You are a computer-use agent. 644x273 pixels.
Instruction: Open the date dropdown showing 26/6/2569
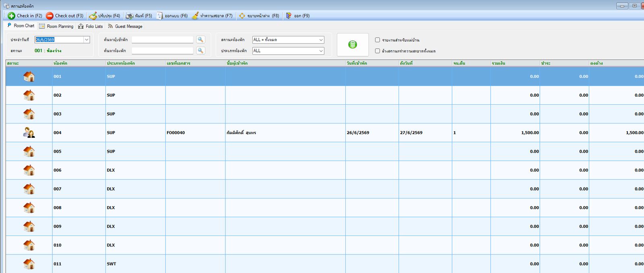[87, 39]
